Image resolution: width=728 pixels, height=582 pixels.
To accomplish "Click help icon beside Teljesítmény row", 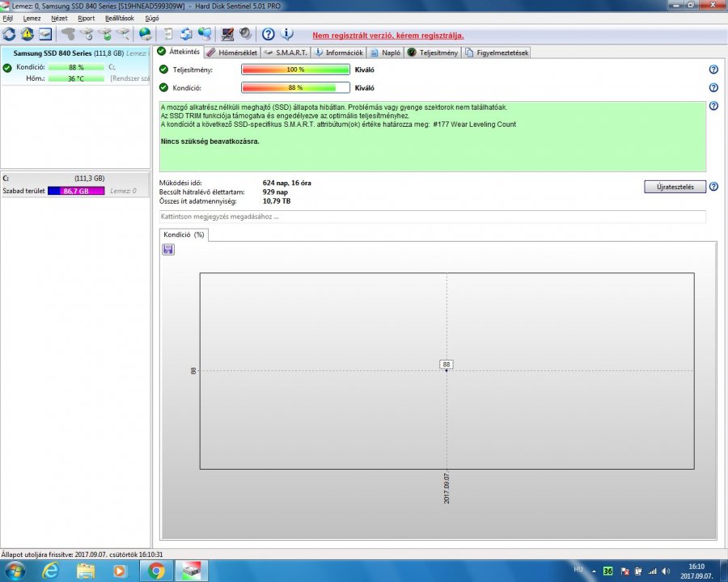I will (x=713, y=70).
